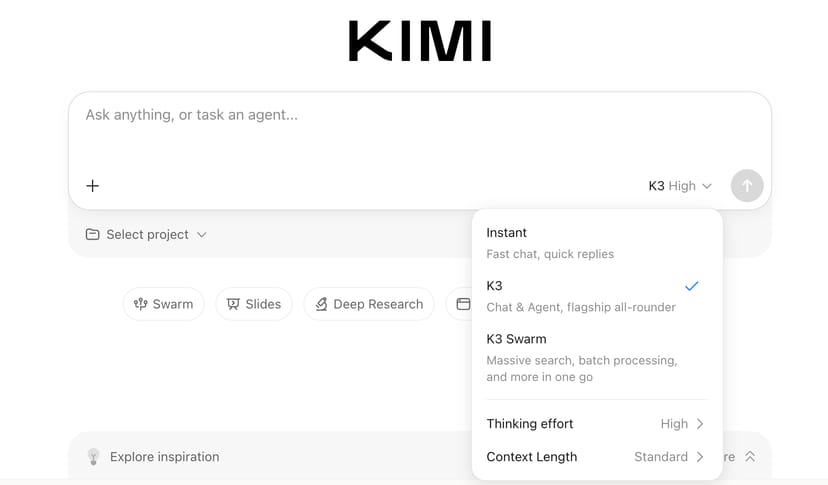
Task: Click the plus attachment icon
Action: coord(92,186)
